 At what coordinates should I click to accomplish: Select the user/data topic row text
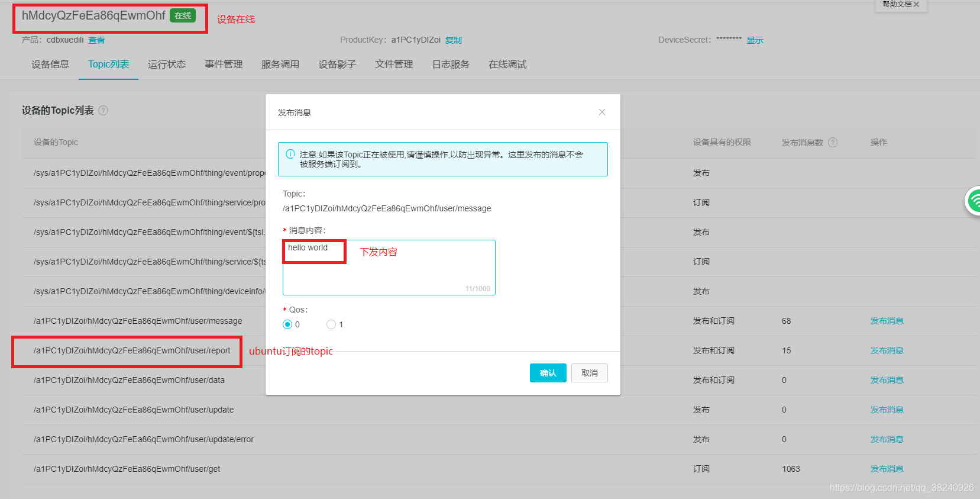(129, 380)
